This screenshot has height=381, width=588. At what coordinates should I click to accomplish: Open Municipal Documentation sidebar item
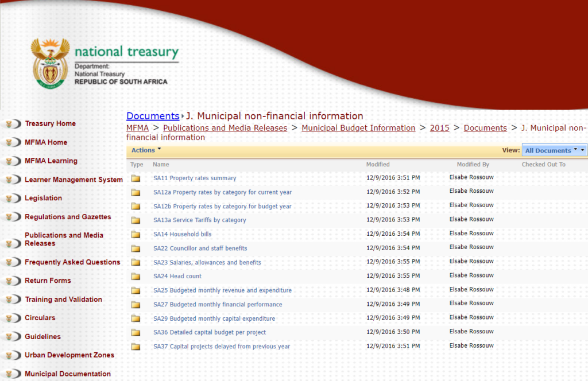pos(68,374)
